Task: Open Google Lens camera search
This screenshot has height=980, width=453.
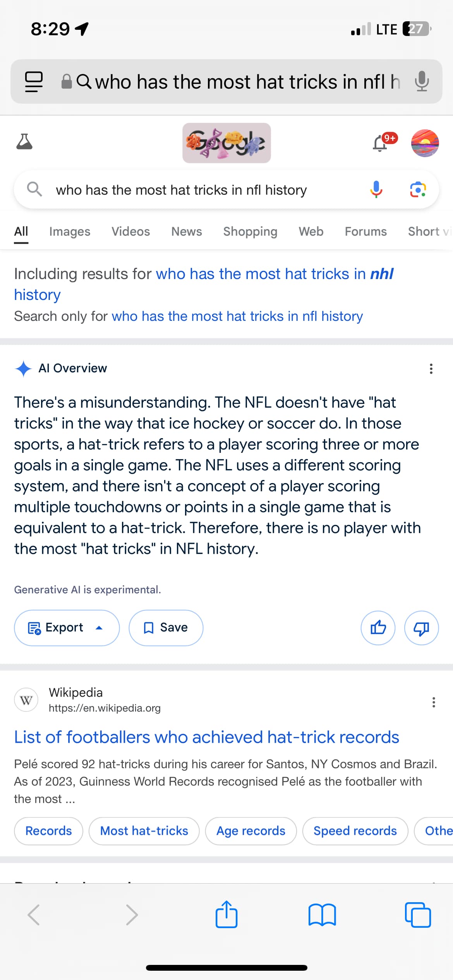Action: [x=418, y=190]
